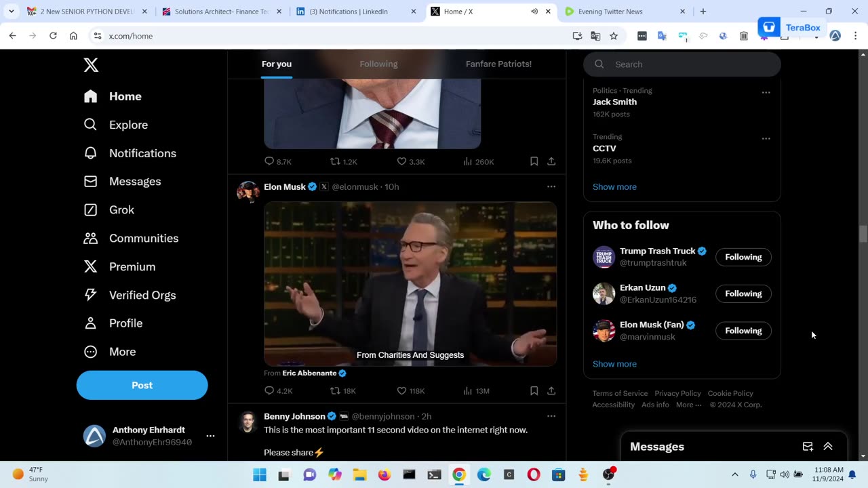Like Elon Musk's post with 118K likes
The image size is (868, 488).
coord(410,390)
